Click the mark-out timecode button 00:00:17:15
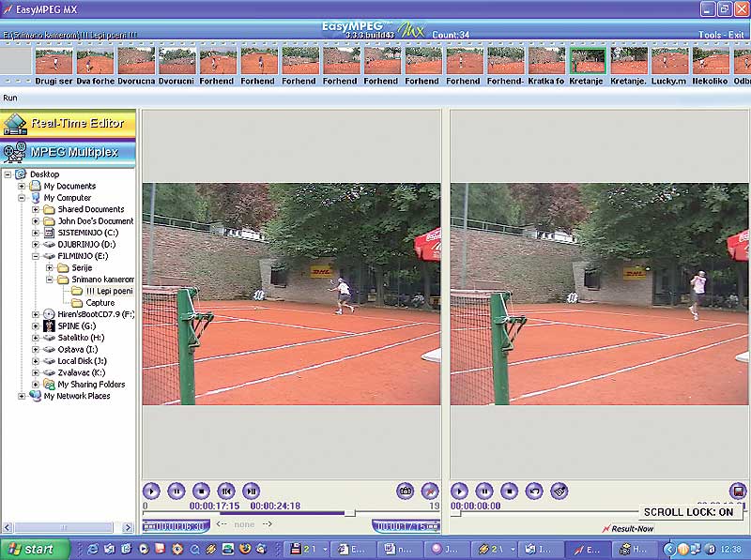 [x=406, y=526]
